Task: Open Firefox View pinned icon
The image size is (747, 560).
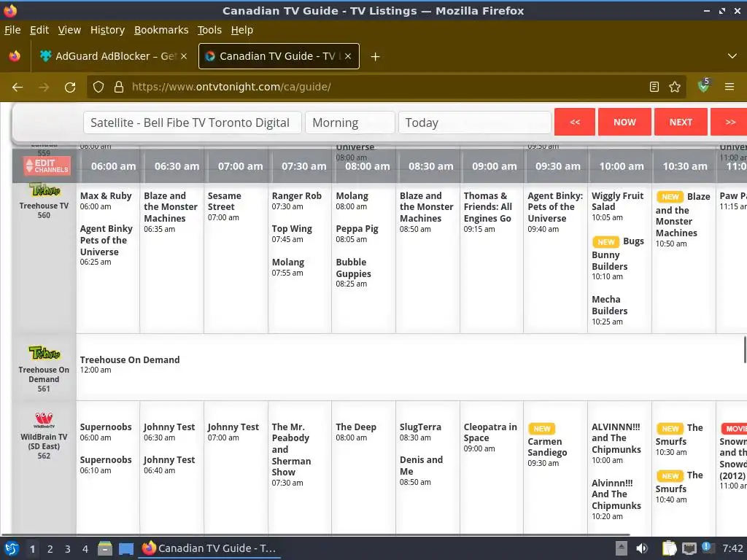Action: pyautogui.click(x=15, y=56)
